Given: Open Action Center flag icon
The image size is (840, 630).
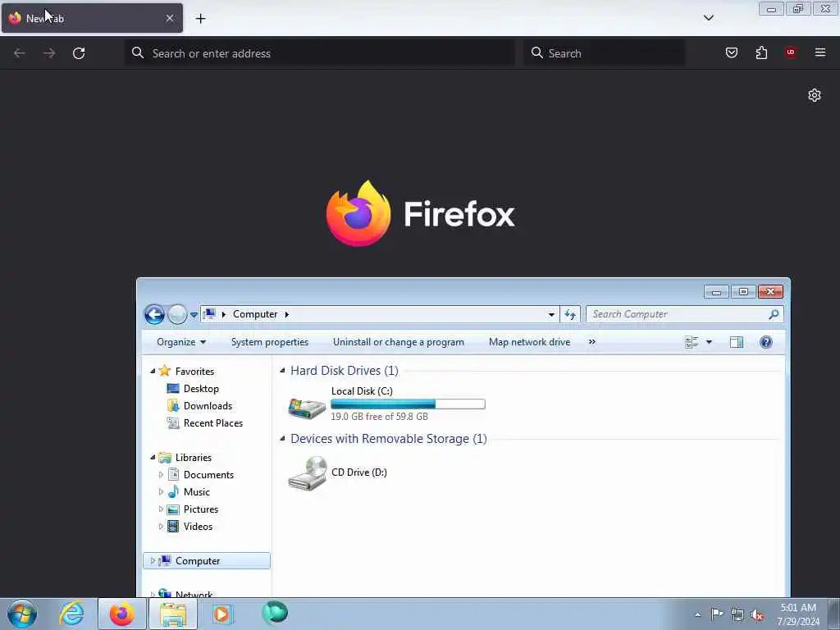Looking at the screenshot, I should point(717,614).
